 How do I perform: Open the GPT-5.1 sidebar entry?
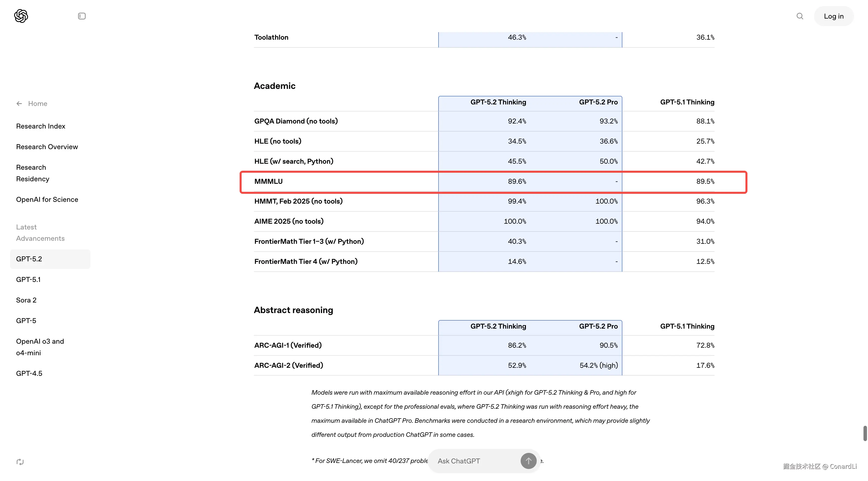(x=28, y=279)
